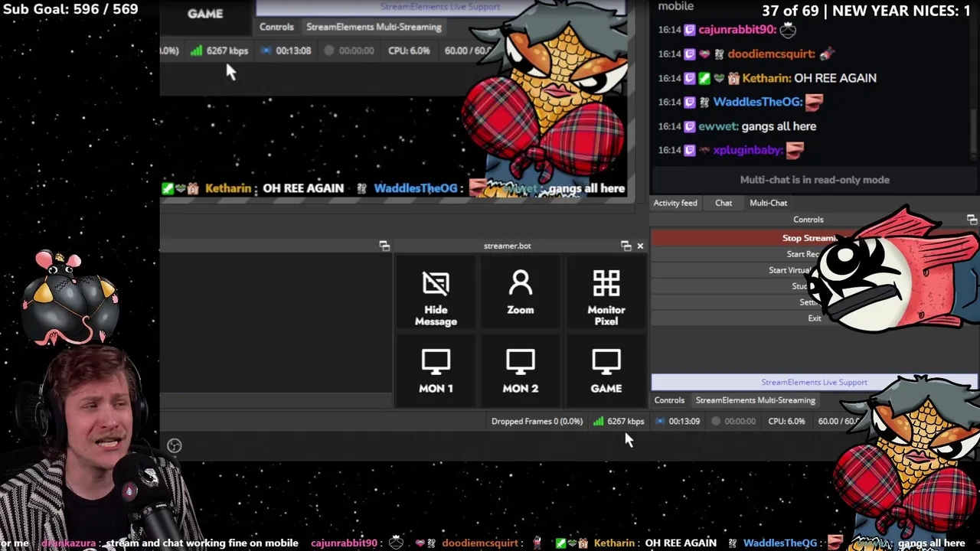The height and width of the screenshot is (551, 980).
Task: Click "CPU: 6.0%" in the bottom status bar
Action: [786, 421]
